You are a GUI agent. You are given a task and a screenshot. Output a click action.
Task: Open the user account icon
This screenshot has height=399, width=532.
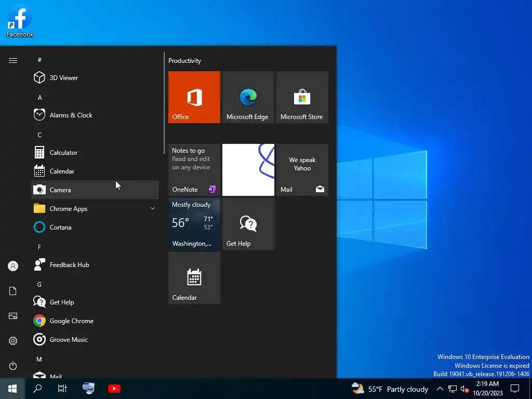[13, 266]
